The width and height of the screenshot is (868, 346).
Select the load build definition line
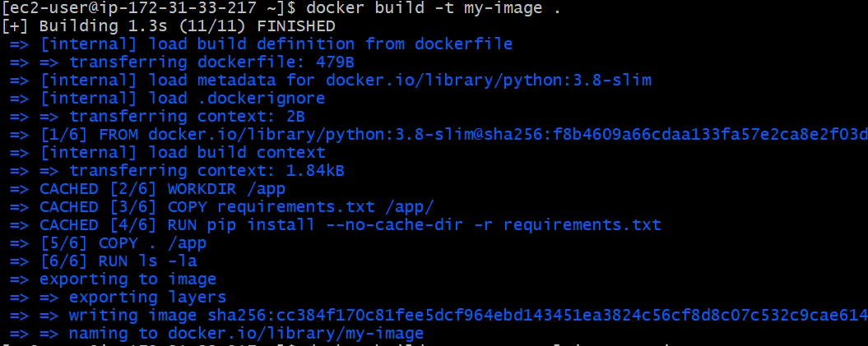tap(262, 44)
